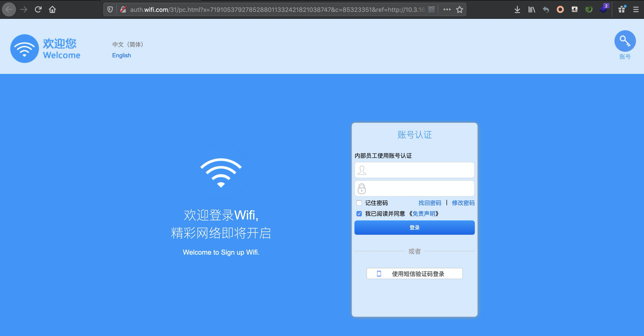
Task: Show QR code icon in address bar
Action: (x=431, y=9)
